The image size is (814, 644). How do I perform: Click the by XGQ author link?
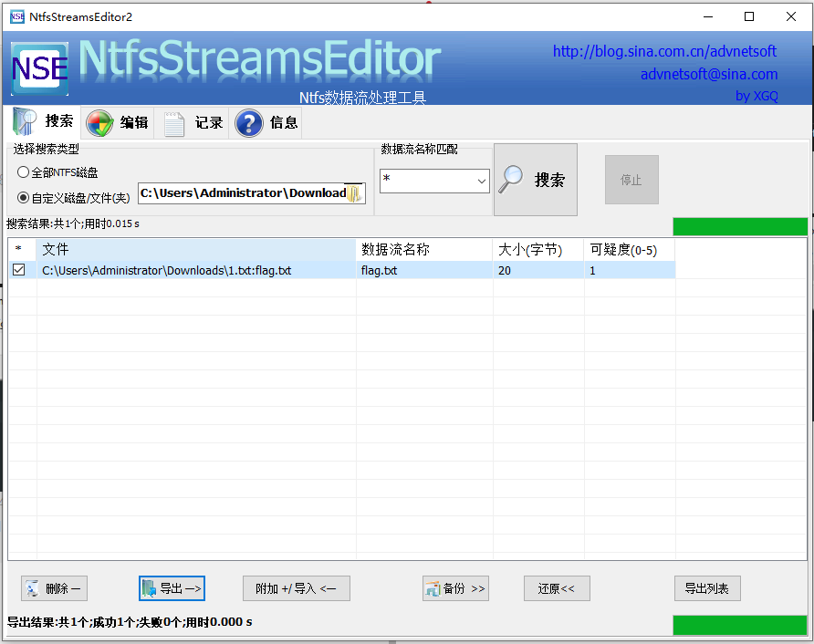coord(757,96)
